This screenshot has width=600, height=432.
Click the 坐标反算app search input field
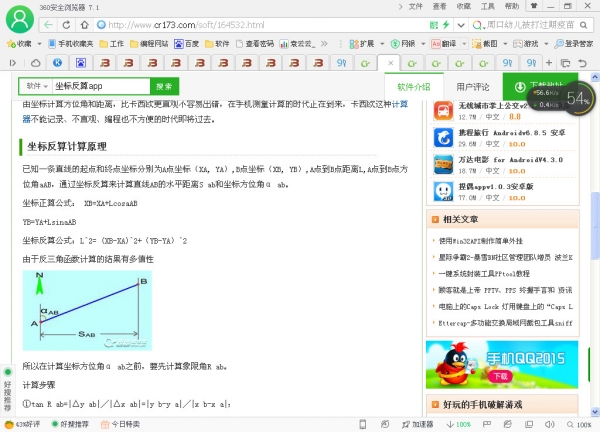point(101,86)
